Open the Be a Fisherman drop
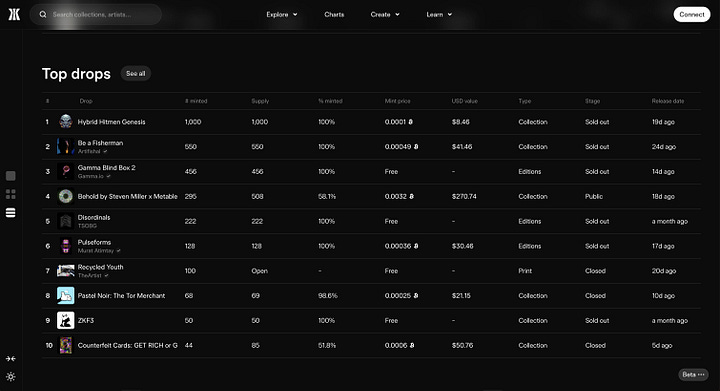Image resolution: width=720 pixels, height=391 pixels. point(100,143)
